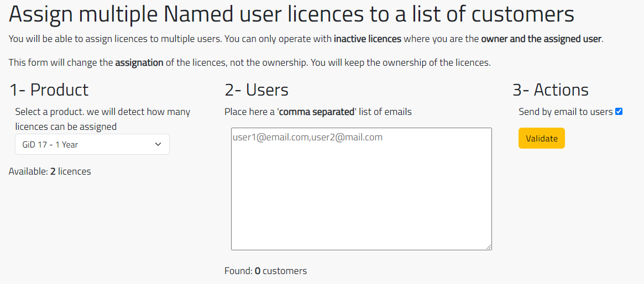The width and height of the screenshot is (644, 284).
Task: Focus the comma separated emails text area
Action: (x=362, y=189)
